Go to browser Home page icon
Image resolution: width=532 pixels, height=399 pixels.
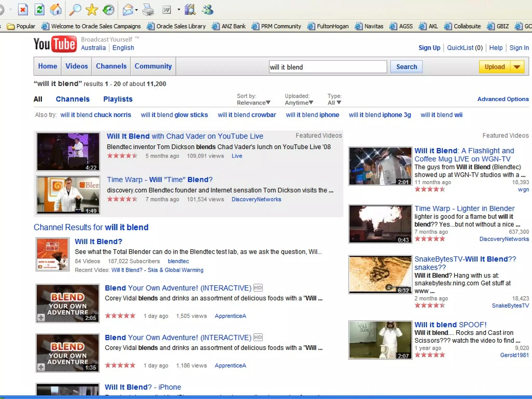click(56, 10)
